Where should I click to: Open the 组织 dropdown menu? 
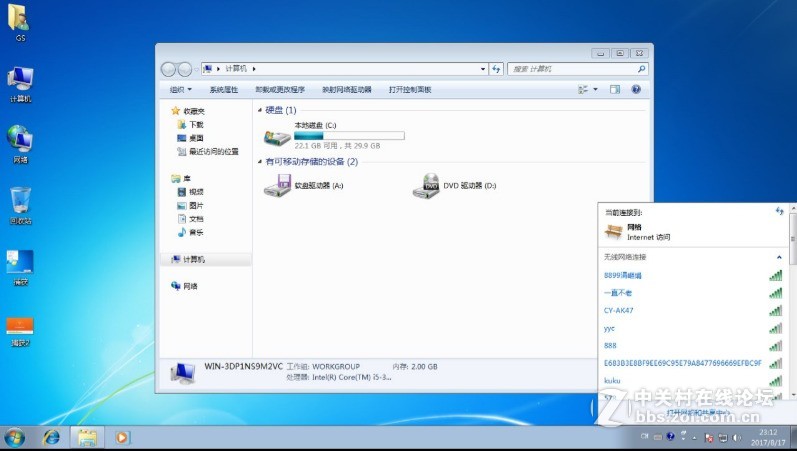click(x=181, y=89)
